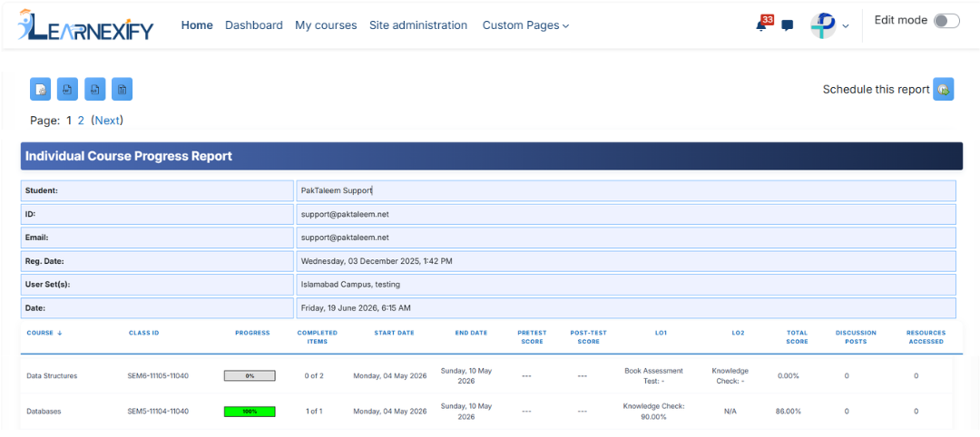Sort by the Progress column header

pyautogui.click(x=252, y=333)
